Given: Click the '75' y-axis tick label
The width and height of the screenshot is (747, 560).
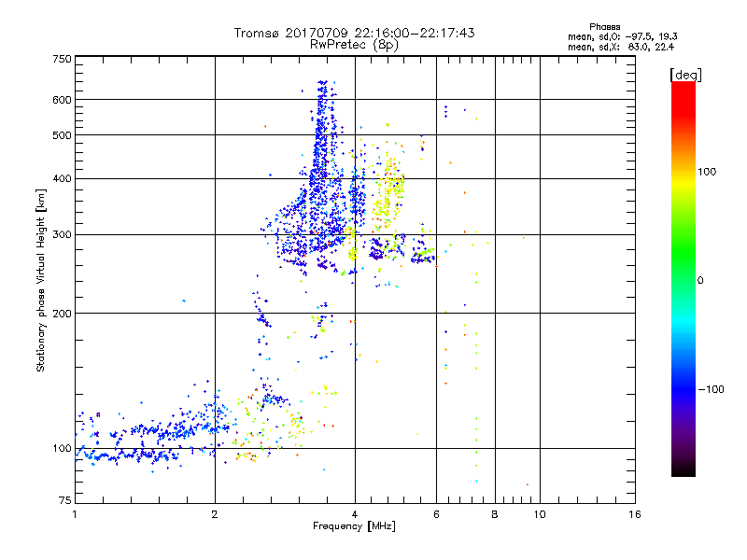Looking at the screenshot, I should coord(65,500).
